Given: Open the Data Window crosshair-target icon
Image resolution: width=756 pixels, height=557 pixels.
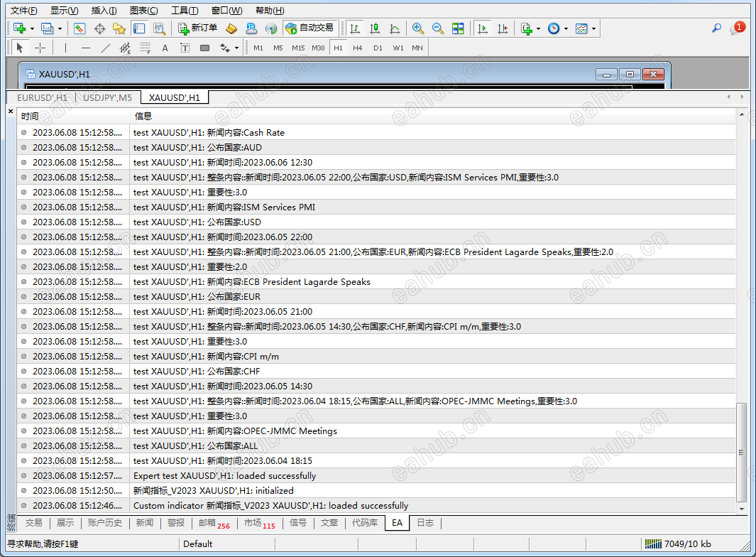Looking at the screenshot, I should (99, 28).
